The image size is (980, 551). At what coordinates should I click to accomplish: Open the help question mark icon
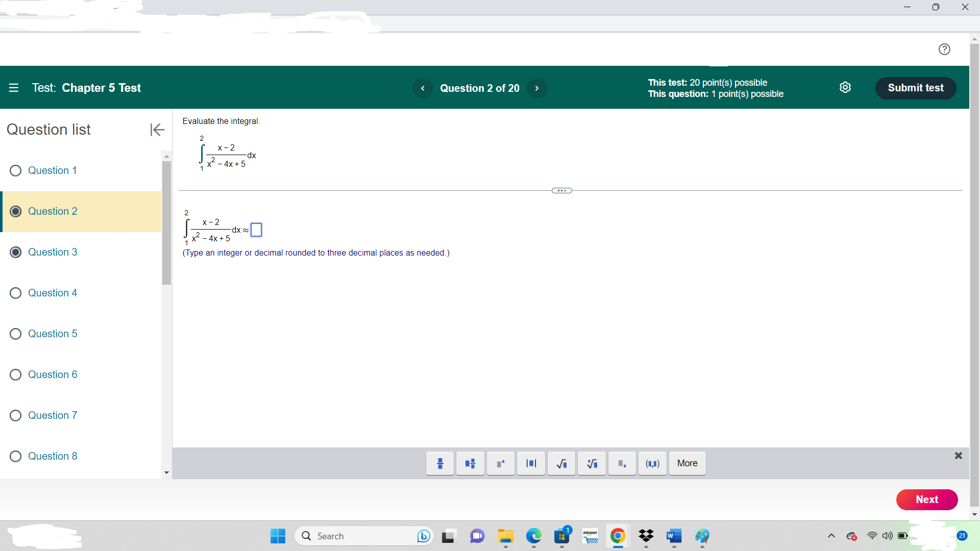(x=945, y=49)
